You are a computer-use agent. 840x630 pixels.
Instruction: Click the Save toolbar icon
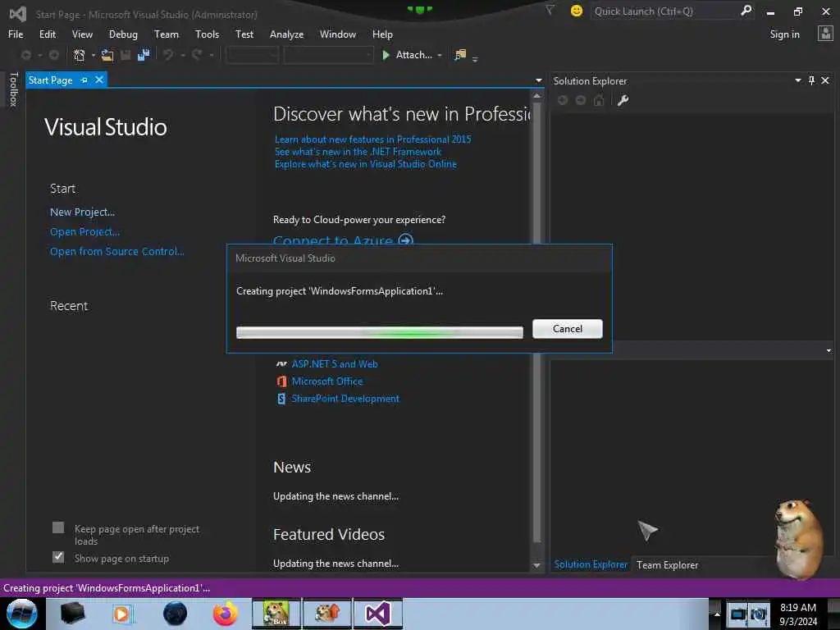tap(126, 55)
